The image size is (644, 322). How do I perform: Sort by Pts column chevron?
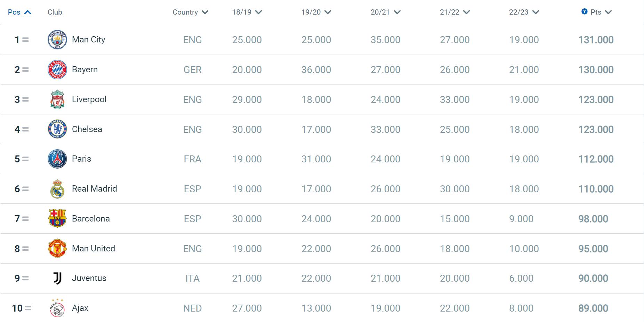tap(608, 12)
